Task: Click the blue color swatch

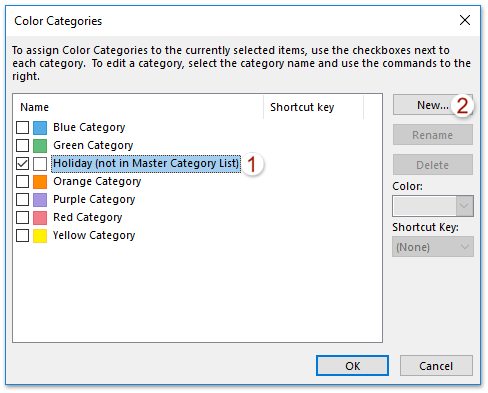Action: click(x=40, y=127)
